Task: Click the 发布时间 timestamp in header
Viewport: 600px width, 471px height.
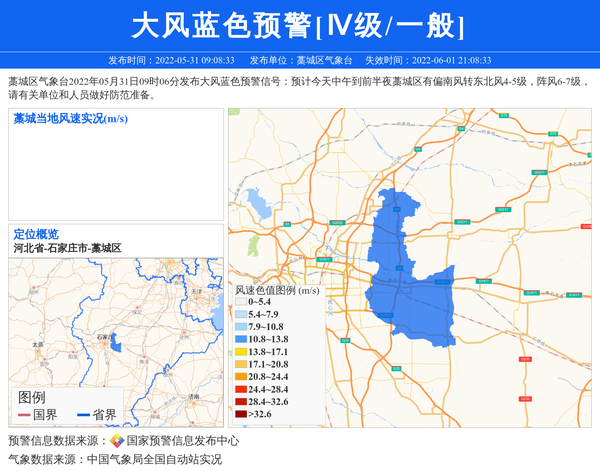Action: tap(171, 60)
